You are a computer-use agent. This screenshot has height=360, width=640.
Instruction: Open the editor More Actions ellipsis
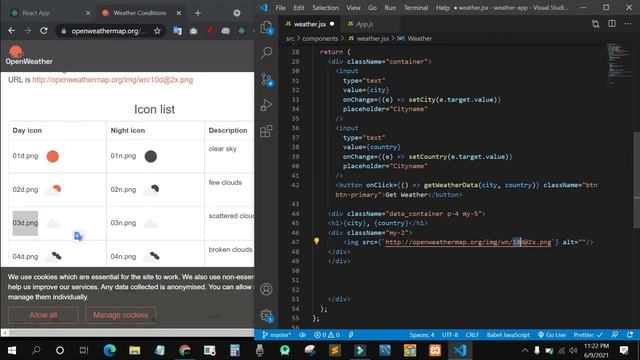click(627, 24)
